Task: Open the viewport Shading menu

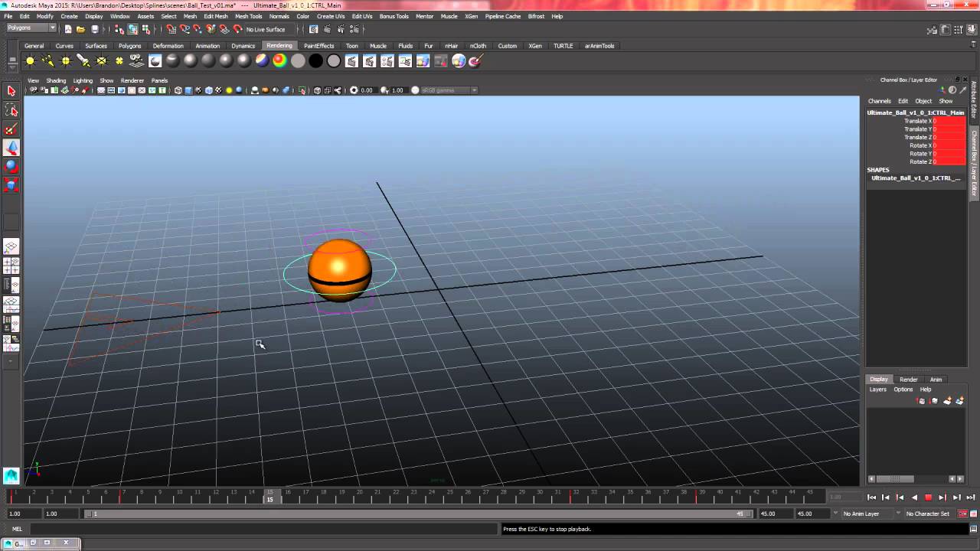Action: pyautogui.click(x=56, y=80)
